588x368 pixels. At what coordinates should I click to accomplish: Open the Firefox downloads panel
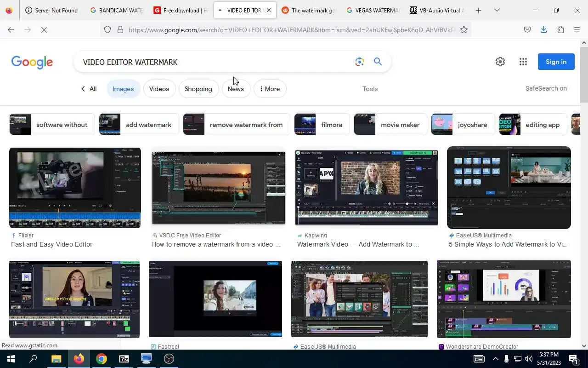[x=544, y=30]
